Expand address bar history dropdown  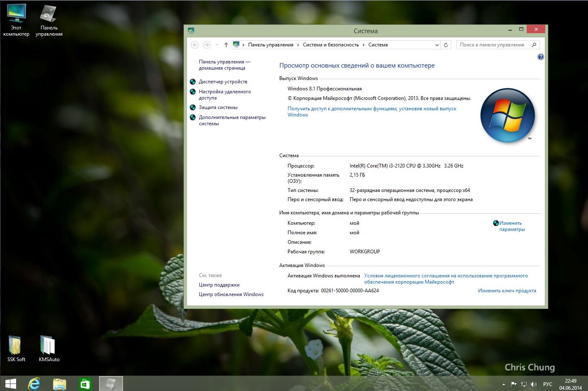point(437,45)
